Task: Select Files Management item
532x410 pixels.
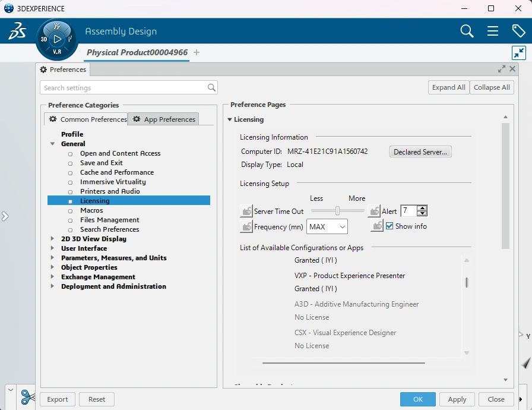Action: tap(110, 220)
